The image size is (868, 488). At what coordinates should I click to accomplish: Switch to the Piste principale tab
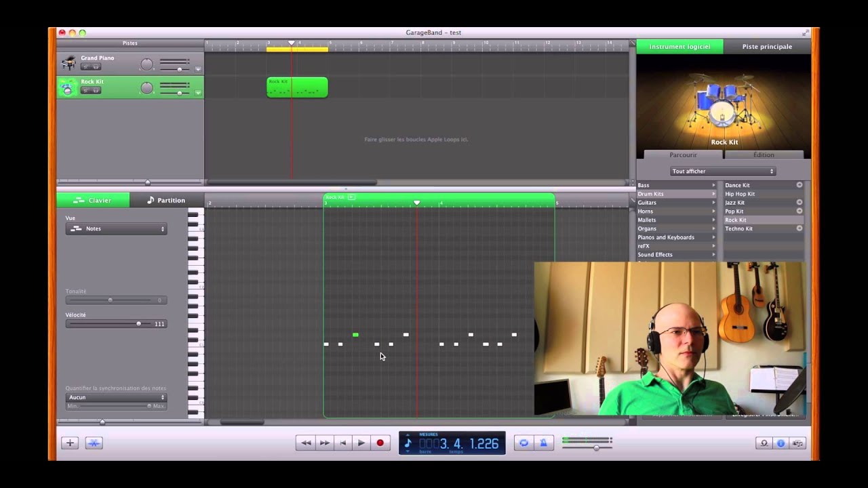767,47
